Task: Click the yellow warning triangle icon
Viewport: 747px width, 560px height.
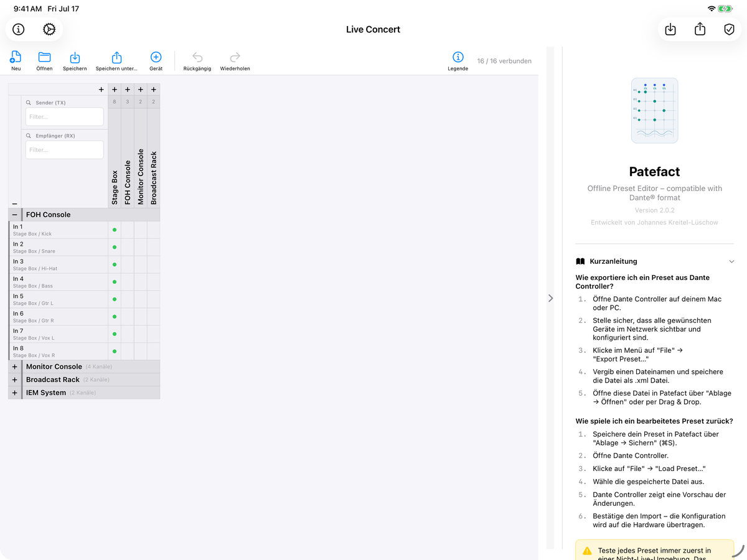Action: click(587, 551)
